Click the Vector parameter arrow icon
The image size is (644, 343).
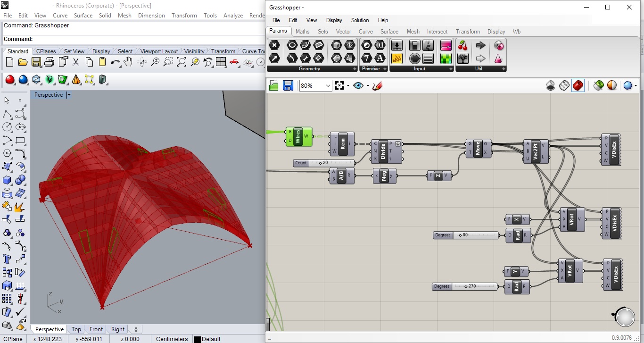(x=274, y=58)
